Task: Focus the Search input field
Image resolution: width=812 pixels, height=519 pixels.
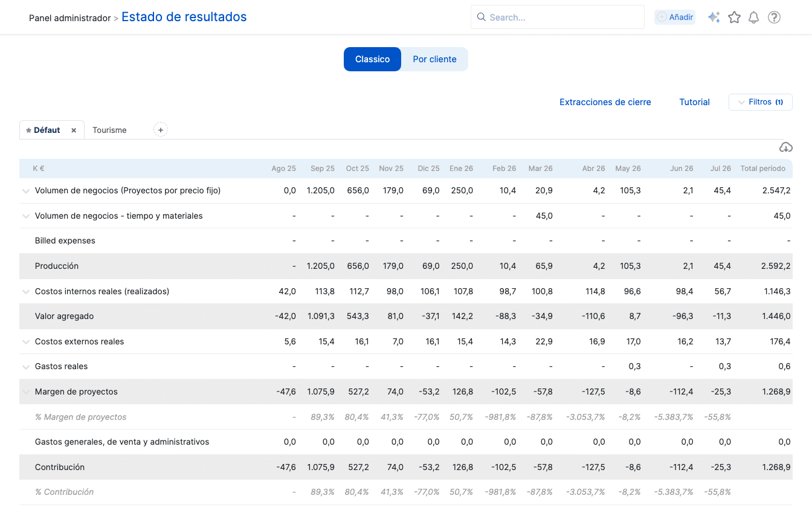Action: 558,18
